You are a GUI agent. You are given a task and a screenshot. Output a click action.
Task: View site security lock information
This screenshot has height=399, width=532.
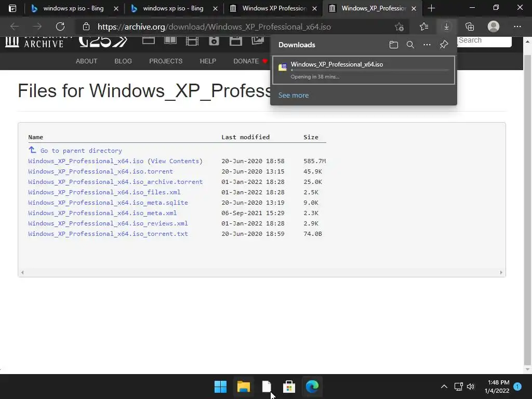click(x=86, y=27)
